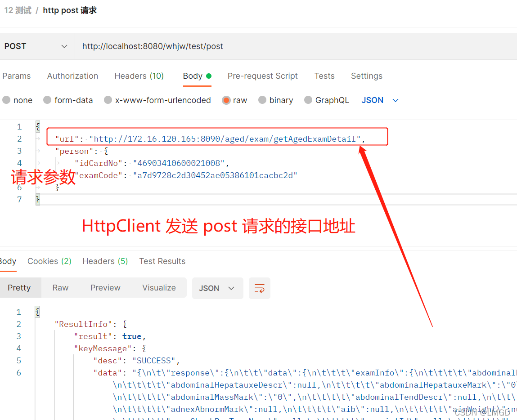Image resolution: width=517 pixels, height=420 pixels.
Task: Click response line number 6
Action: coord(19,373)
